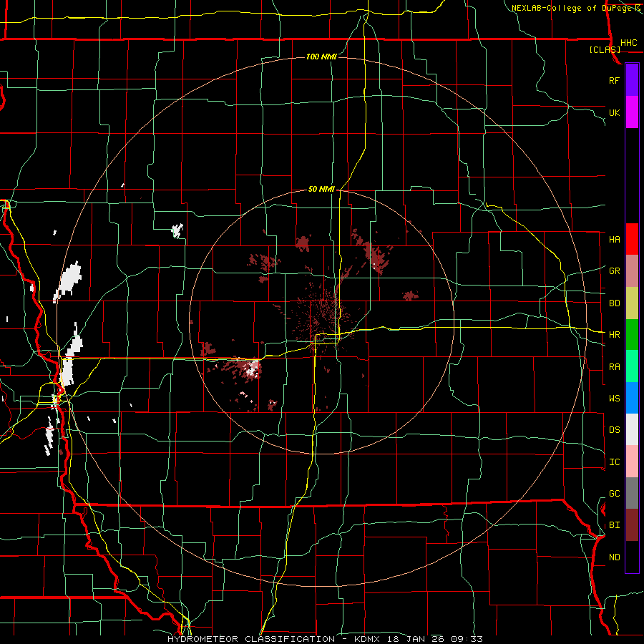This screenshot has width=644, height=644.
Task: Click the UK legend label
Action: [615, 112]
